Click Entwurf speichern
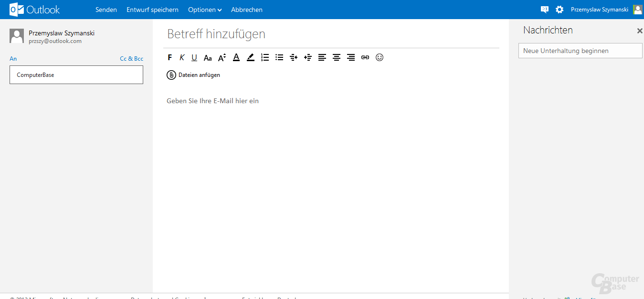 152,10
